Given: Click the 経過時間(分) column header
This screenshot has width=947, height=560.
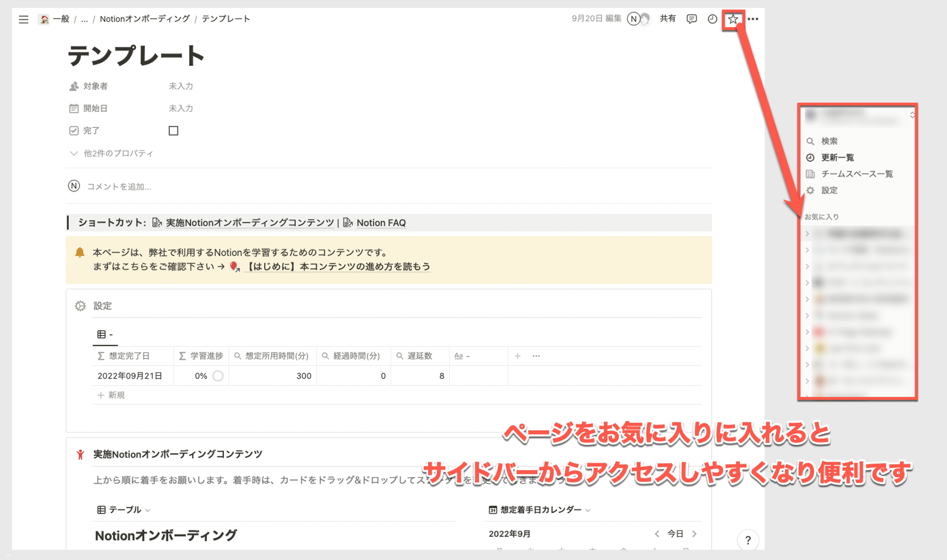Looking at the screenshot, I should pyautogui.click(x=354, y=356).
